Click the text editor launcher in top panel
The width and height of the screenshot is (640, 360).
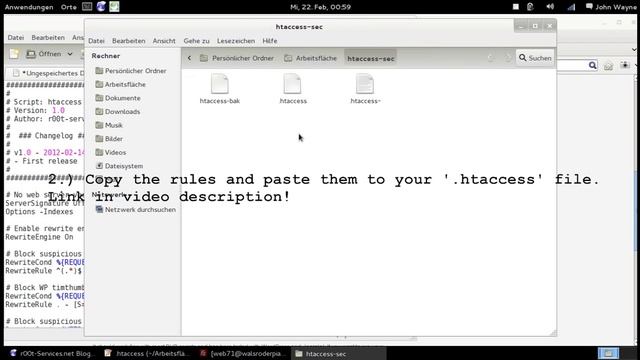pos(114,6)
